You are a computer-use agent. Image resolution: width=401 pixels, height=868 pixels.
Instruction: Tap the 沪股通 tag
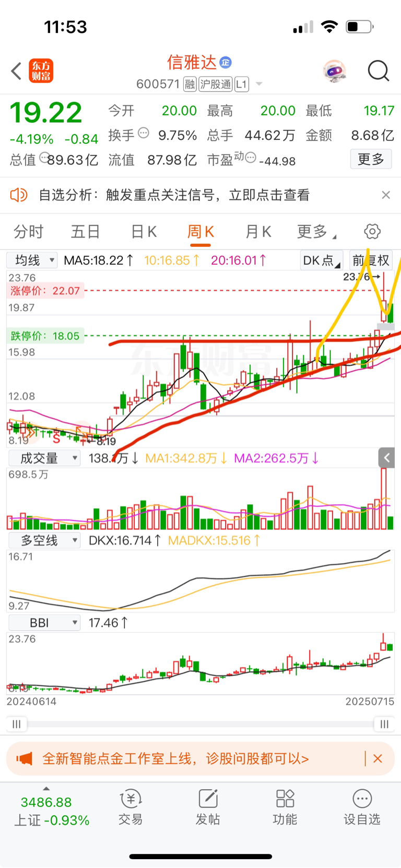click(x=216, y=84)
